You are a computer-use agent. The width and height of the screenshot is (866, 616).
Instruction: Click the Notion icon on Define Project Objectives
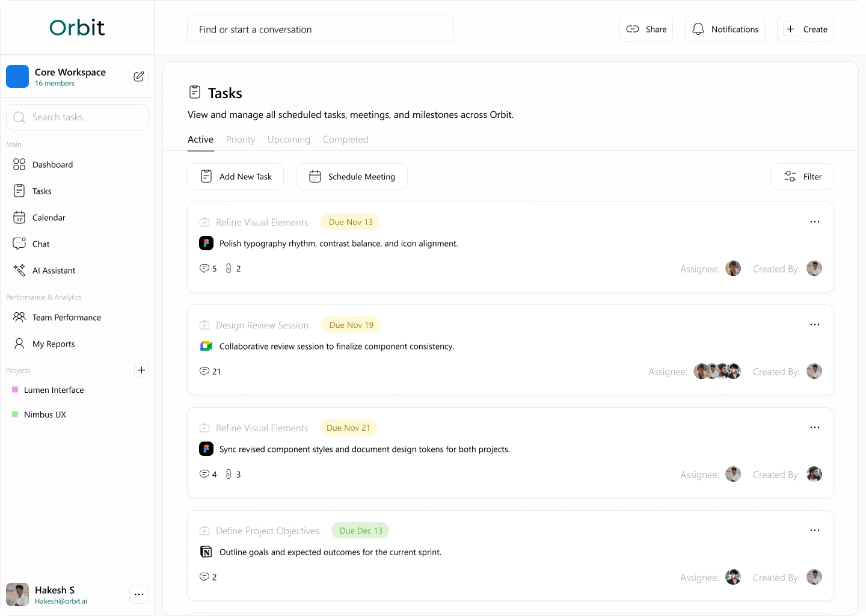tap(206, 552)
